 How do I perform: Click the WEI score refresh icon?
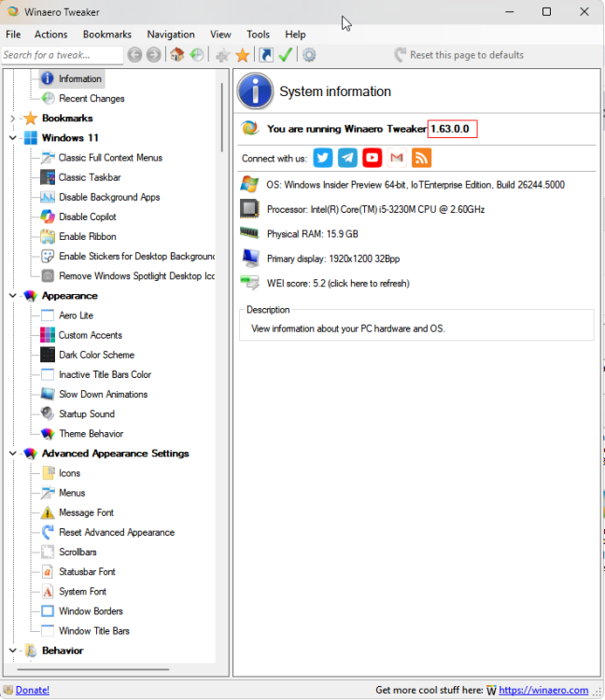coord(249,283)
